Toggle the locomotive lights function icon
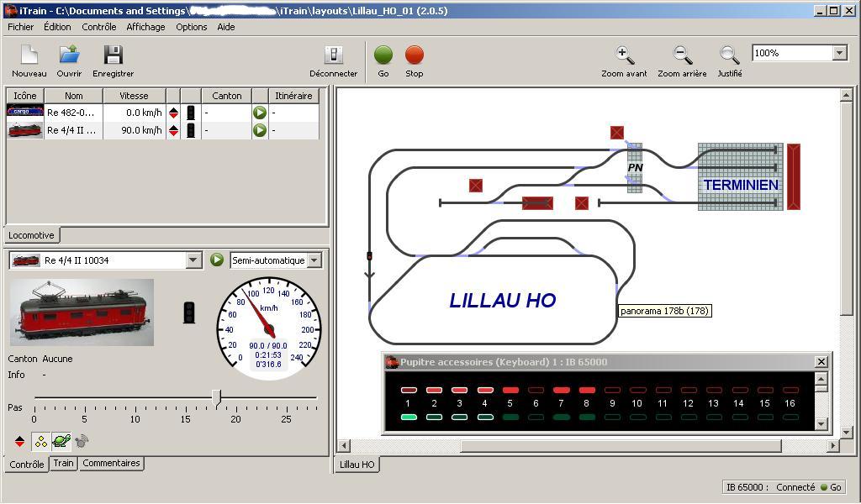 [x=40, y=441]
